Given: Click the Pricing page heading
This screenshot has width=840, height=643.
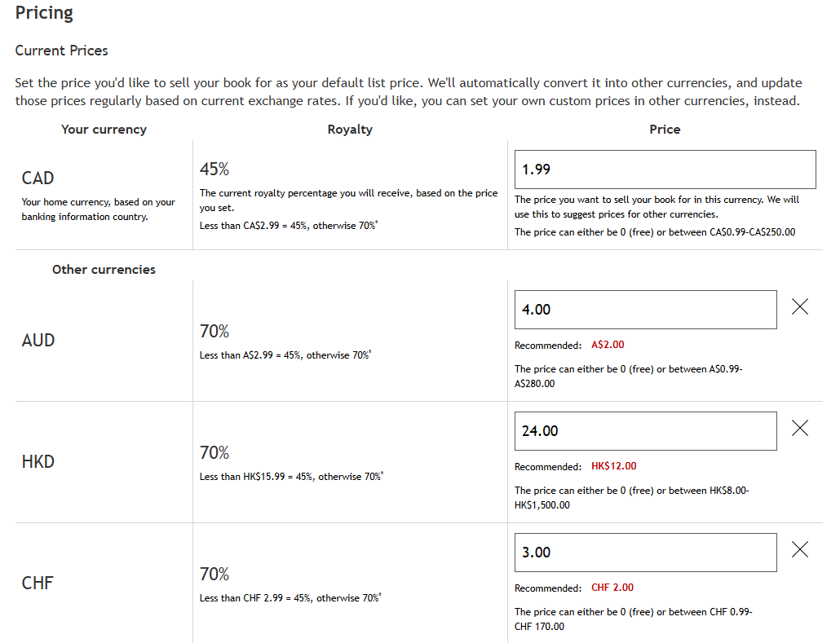Looking at the screenshot, I should click(x=44, y=13).
